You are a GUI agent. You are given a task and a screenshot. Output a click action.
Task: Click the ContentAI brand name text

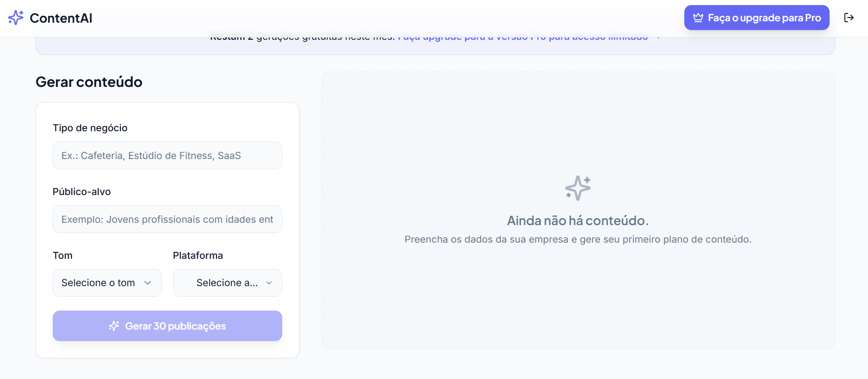[x=61, y=18]
